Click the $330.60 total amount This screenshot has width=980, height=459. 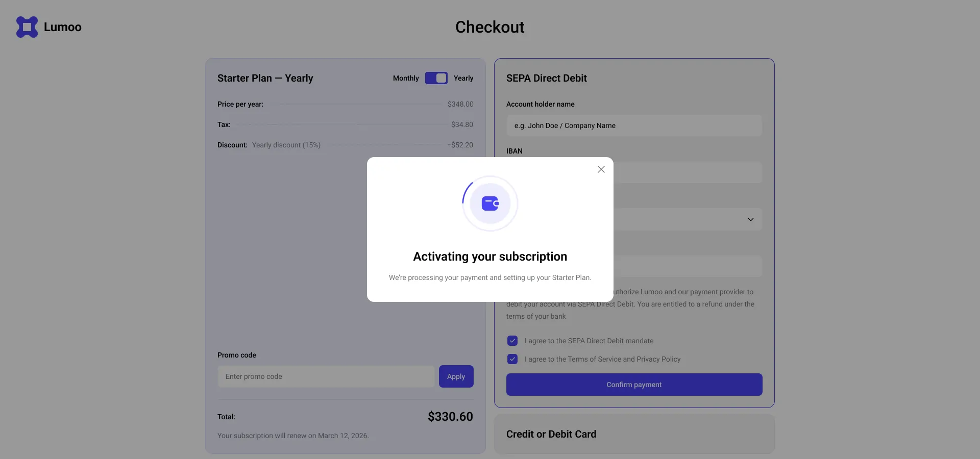pos(450,417)
